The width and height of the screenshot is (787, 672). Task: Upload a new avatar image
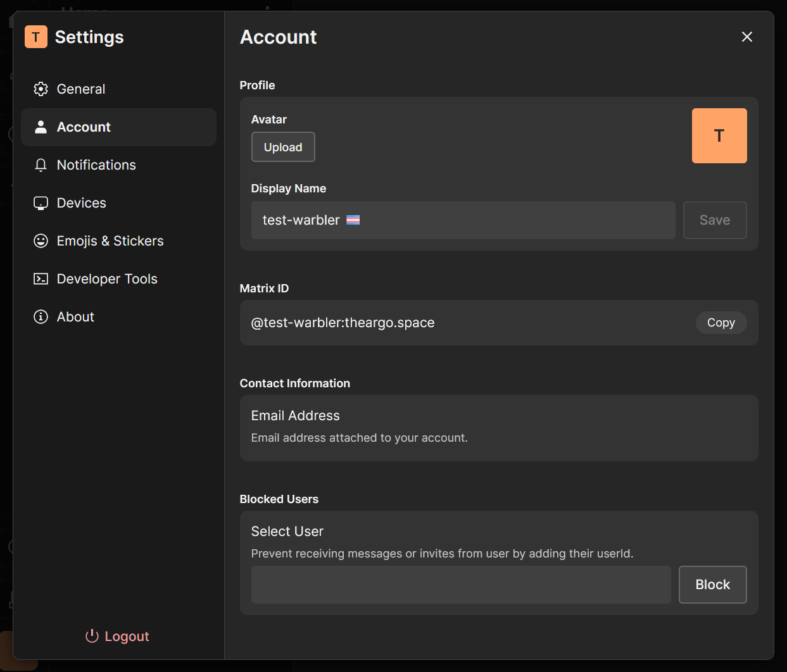coord(283,147)
